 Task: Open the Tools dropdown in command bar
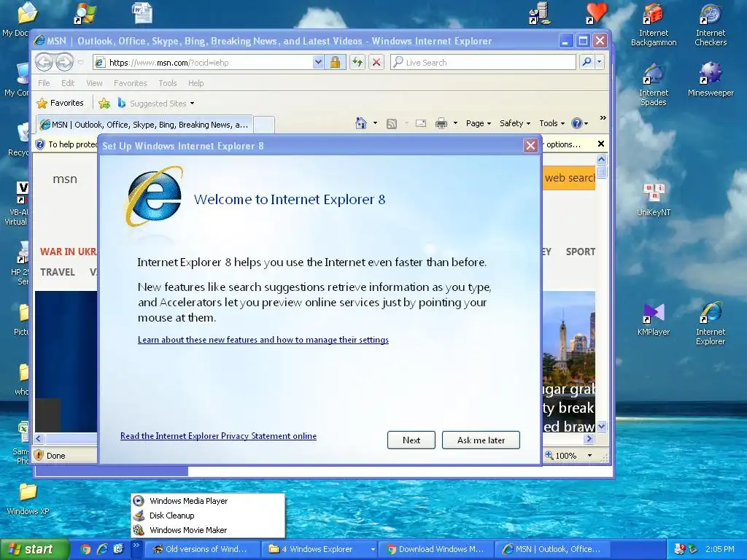tap(551, 123)
